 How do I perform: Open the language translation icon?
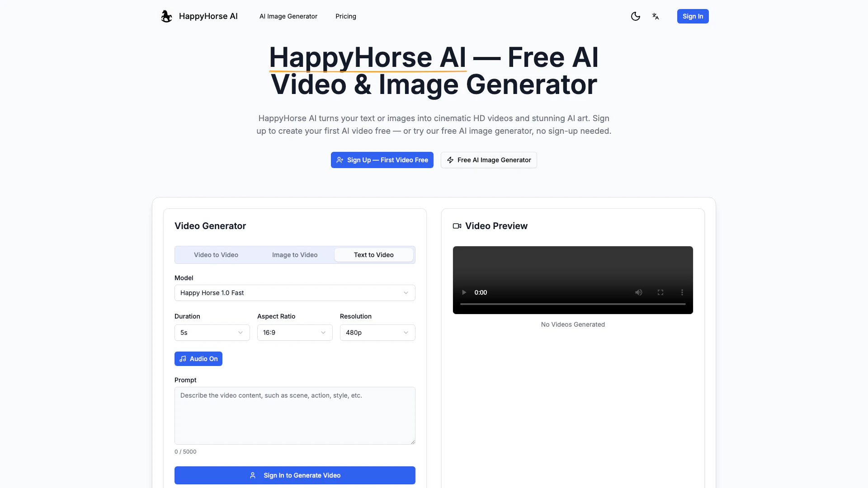point(656,16)
